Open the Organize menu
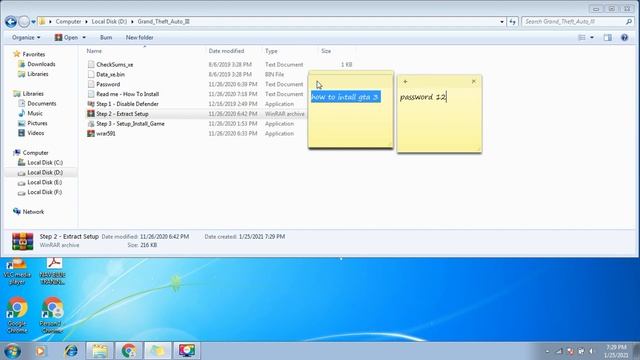This screenshot has width=640, height=360. pos(26,38)
